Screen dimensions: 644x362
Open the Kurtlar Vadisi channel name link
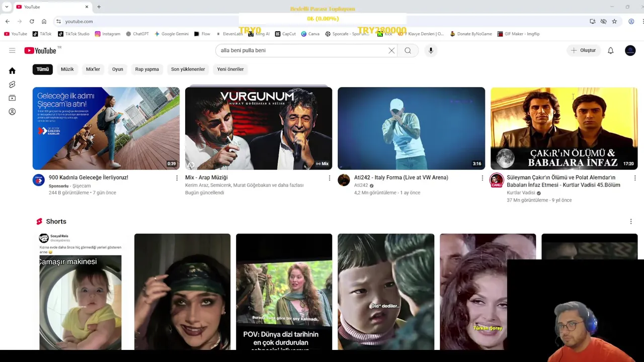coord(521,193)
